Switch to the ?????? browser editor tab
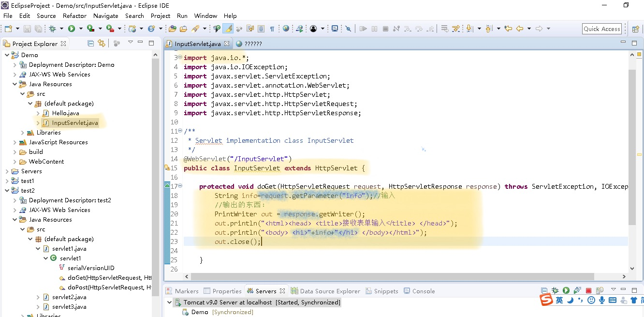 [249, 44]
